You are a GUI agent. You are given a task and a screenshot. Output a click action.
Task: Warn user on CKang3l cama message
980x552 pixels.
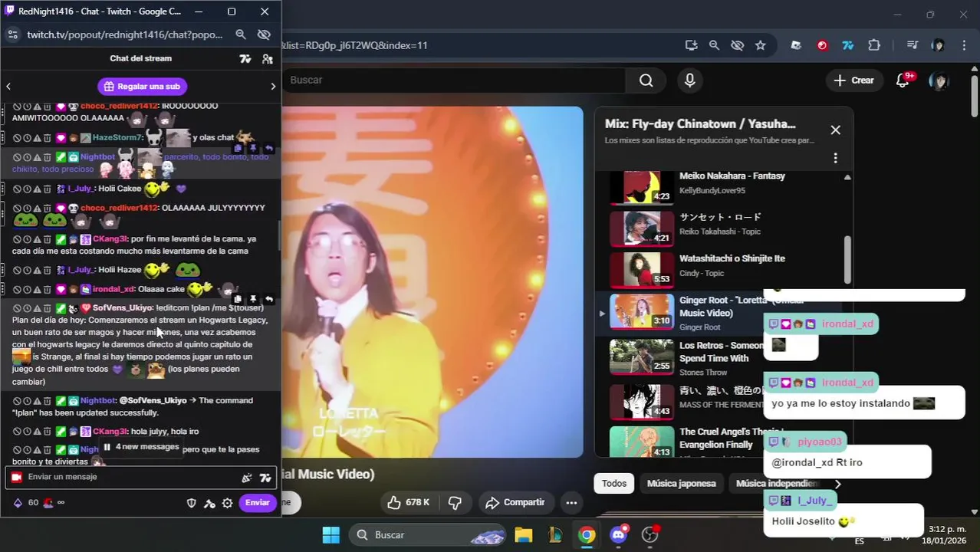(x=37, y=239)
